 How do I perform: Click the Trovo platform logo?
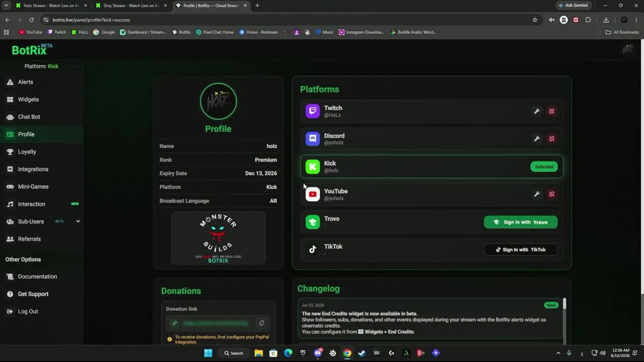coord(312,222)
